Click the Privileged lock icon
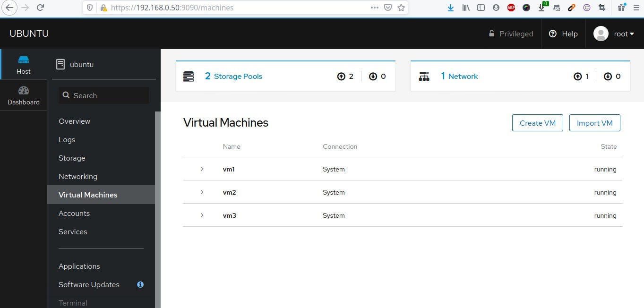644x308 pixels. click(491, 34)
